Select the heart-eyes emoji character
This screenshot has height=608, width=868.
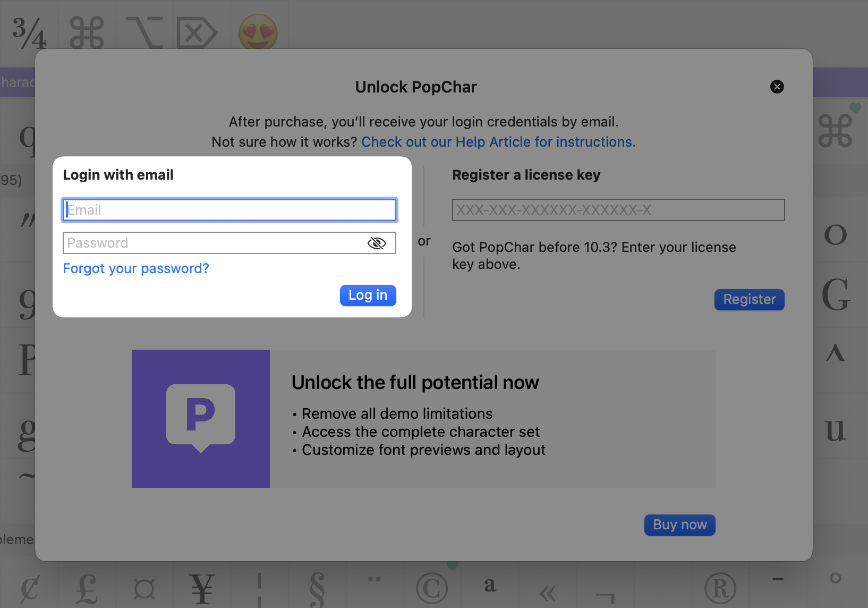pyautogui.click(x=258, y=31)
